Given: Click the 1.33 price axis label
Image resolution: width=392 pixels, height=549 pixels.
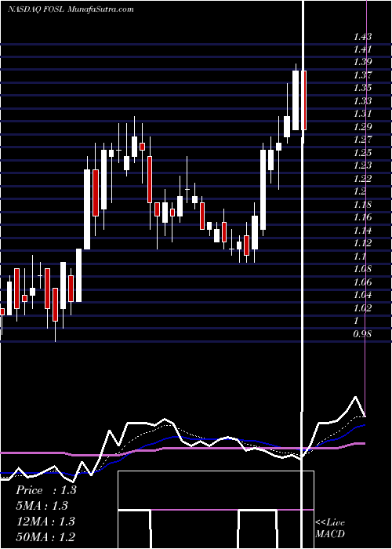Looking at the screenshot, I should pyautogui.click(x=362, y=101).
